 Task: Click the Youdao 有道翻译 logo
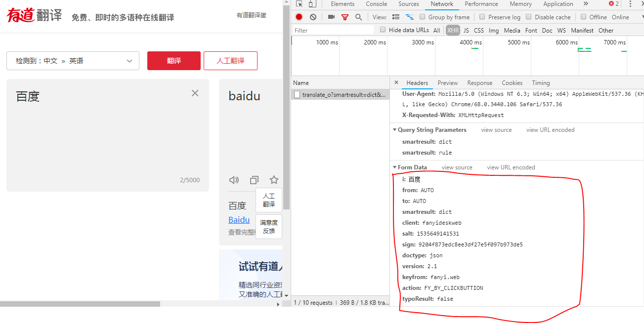[35, 15]
